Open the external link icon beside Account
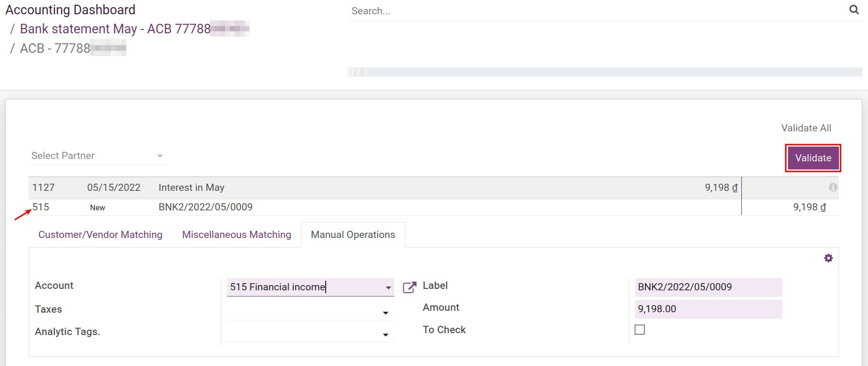The height and width of the screenshot is (366, 868). coord(409,287)
